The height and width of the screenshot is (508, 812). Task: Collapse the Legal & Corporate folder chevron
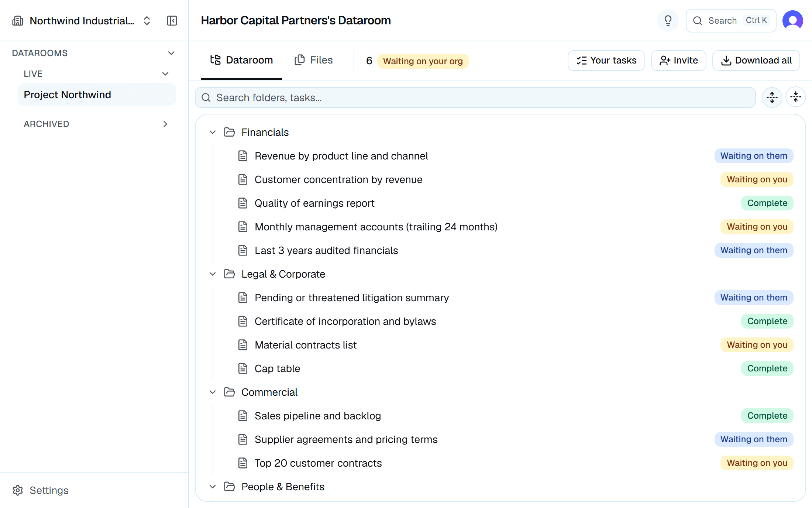coord(213,274)
